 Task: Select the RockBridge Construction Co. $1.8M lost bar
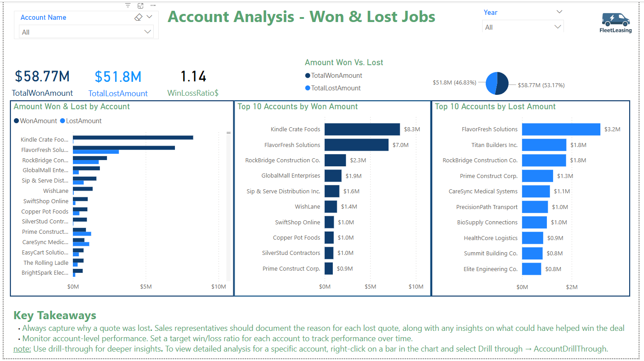point(544,160)
